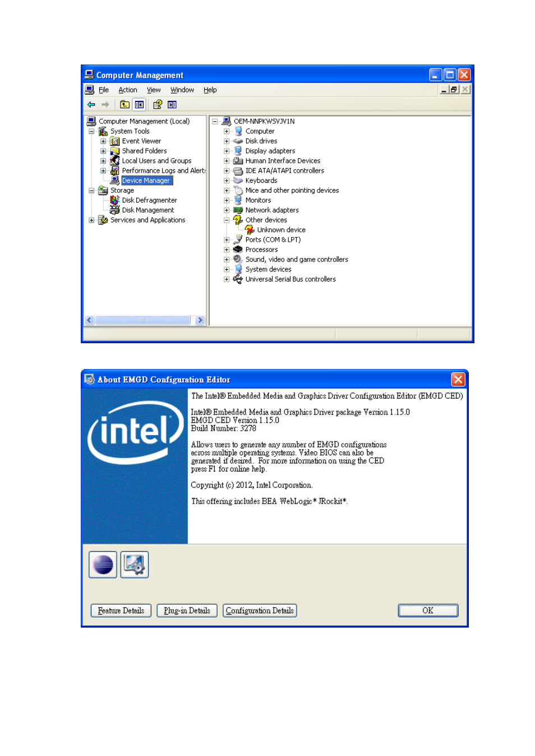Click the Forward arrow toolbar icon
535x756 pixels.
105,105
